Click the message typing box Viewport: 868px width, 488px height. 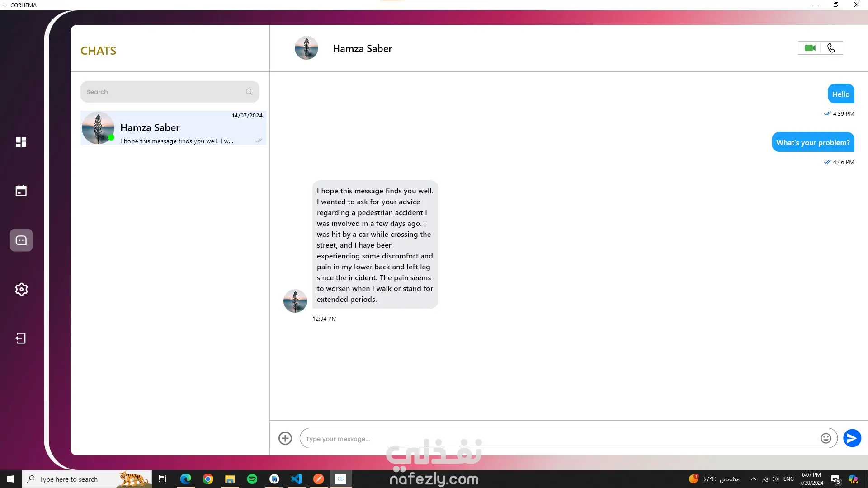pos(556,438)
